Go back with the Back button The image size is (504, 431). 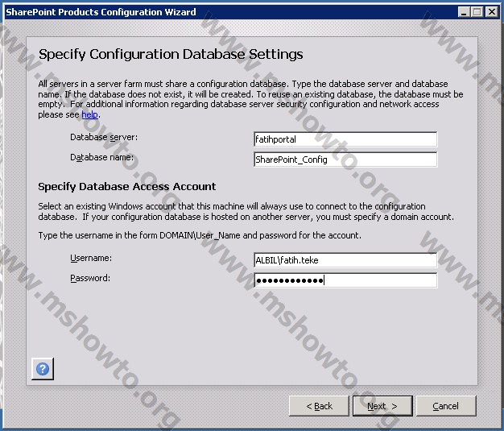[x=319, y=406]
